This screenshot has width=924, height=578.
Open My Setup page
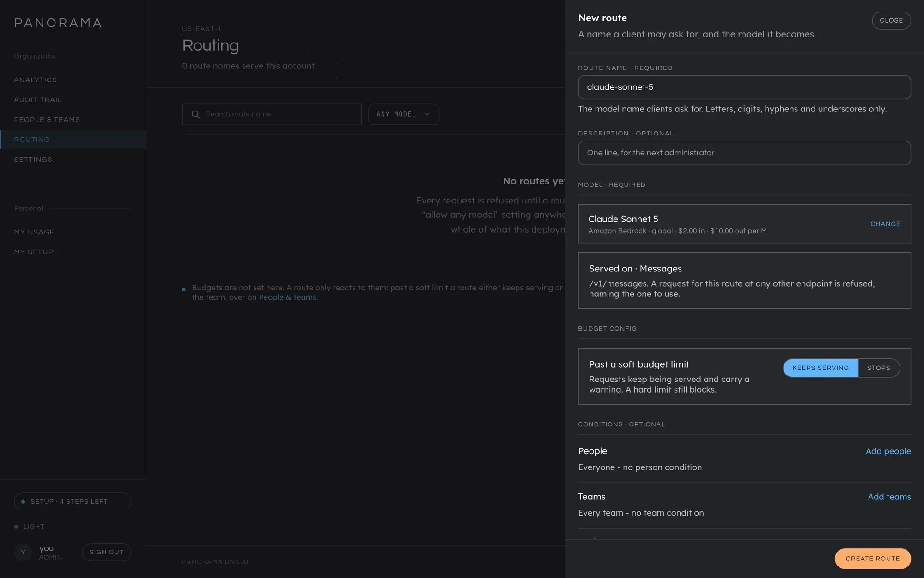[34, 252]
